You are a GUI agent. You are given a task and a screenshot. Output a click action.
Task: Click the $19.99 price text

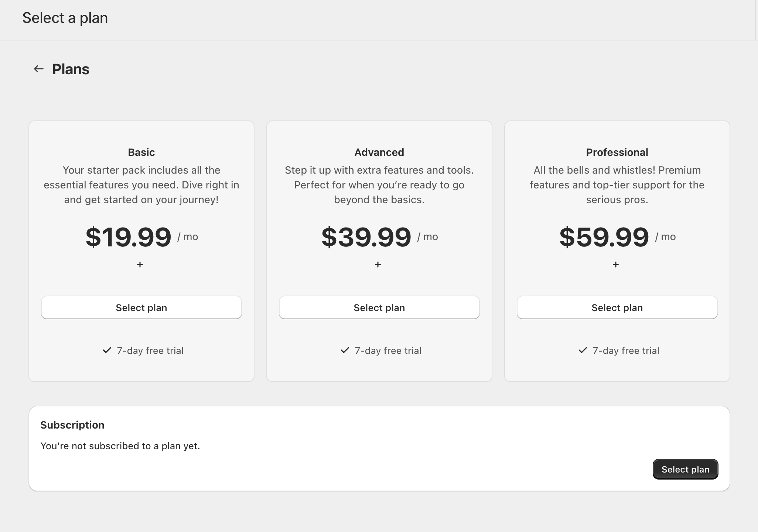(129, 237)
